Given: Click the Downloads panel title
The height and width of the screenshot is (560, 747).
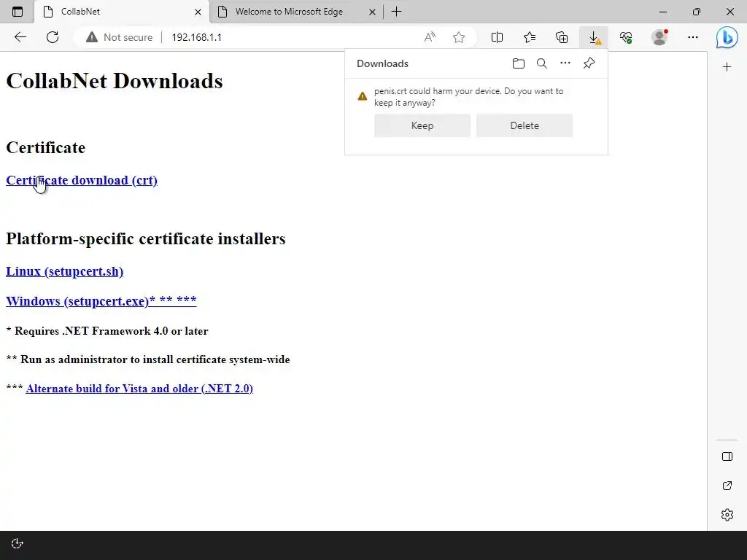Looking at the screenshot, I should (x=382, y=64).
